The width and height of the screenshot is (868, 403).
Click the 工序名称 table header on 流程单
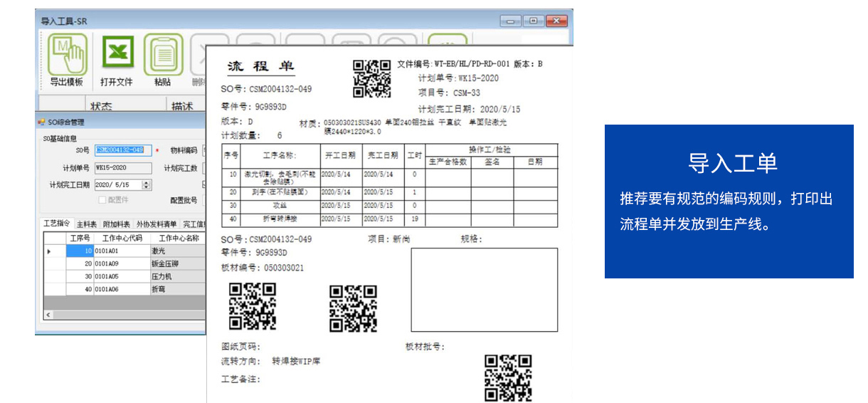pos(280,155)
